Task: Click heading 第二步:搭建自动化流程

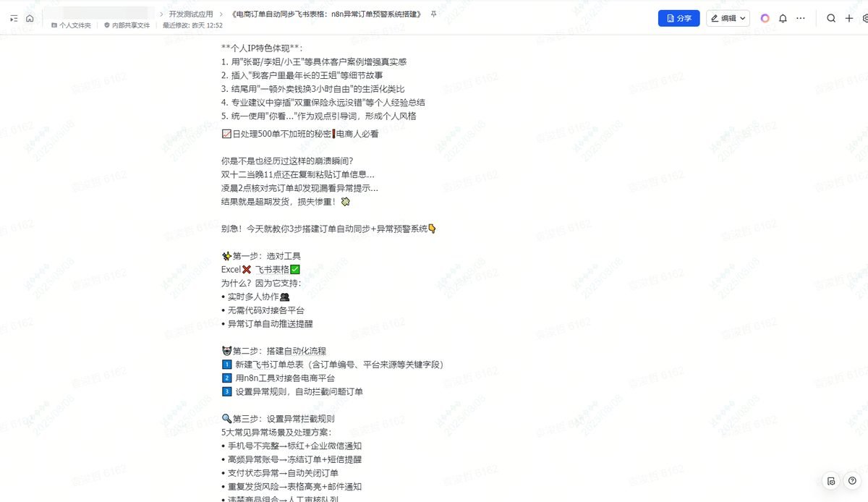Action: [x=273, y=351]
